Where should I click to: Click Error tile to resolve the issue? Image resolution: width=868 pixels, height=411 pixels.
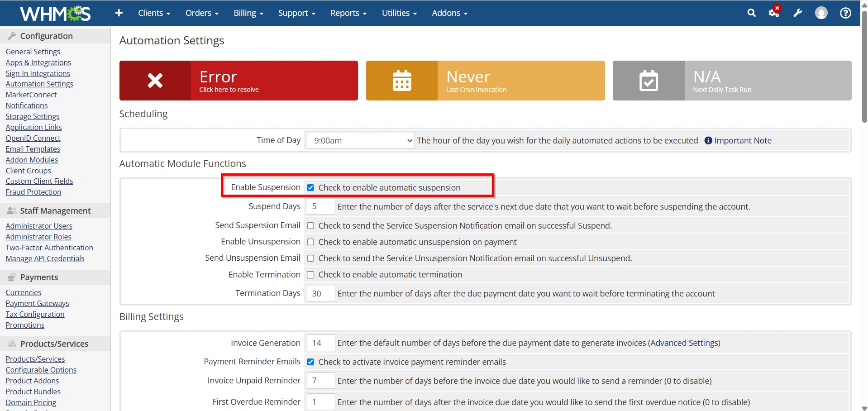pyautogui.click(x=238, y=81)
